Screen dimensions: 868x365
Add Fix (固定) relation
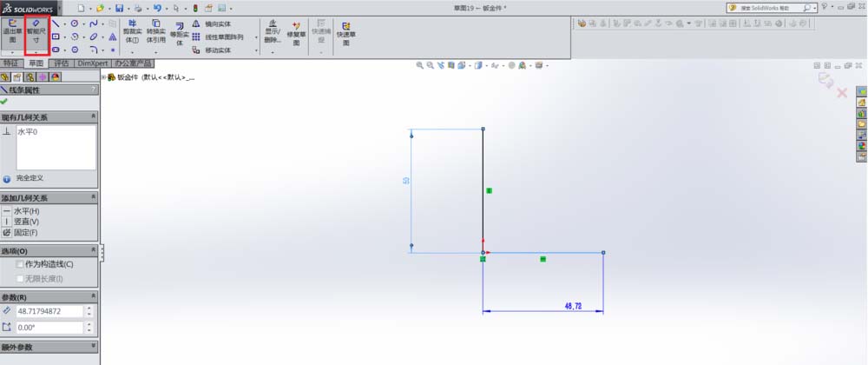21,233
